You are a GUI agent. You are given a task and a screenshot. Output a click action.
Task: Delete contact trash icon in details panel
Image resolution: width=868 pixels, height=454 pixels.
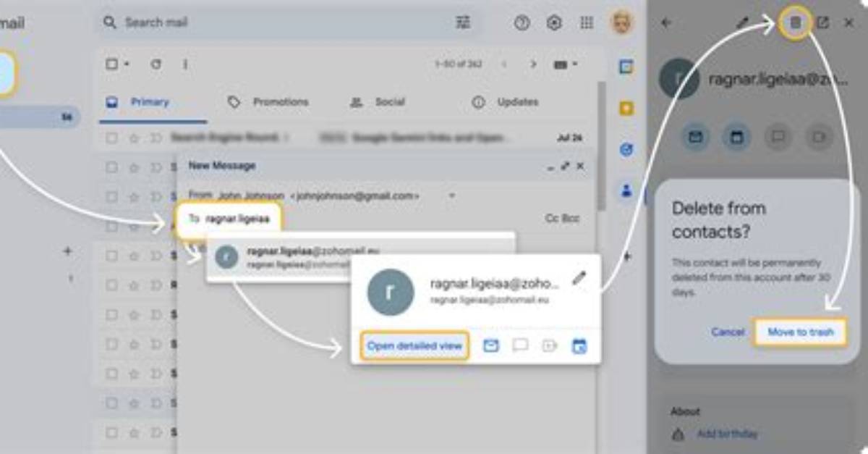coord(795,23)
